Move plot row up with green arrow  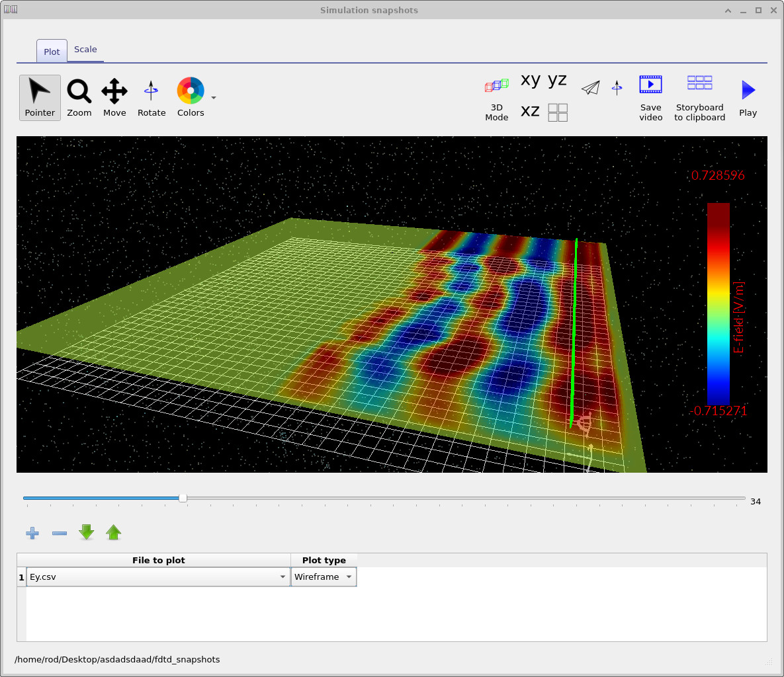[114, 532]
